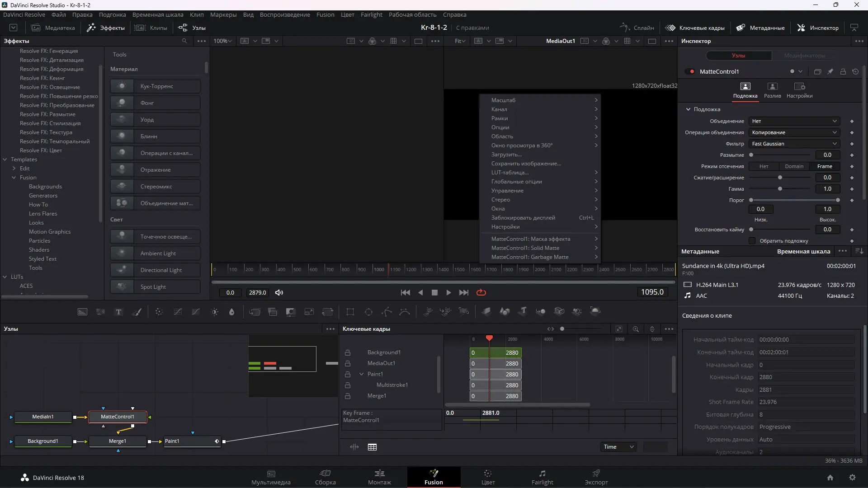The width and height of the screenshot is (868, 488).
Task: Click the loop playback icon
Action: [481, 292]
